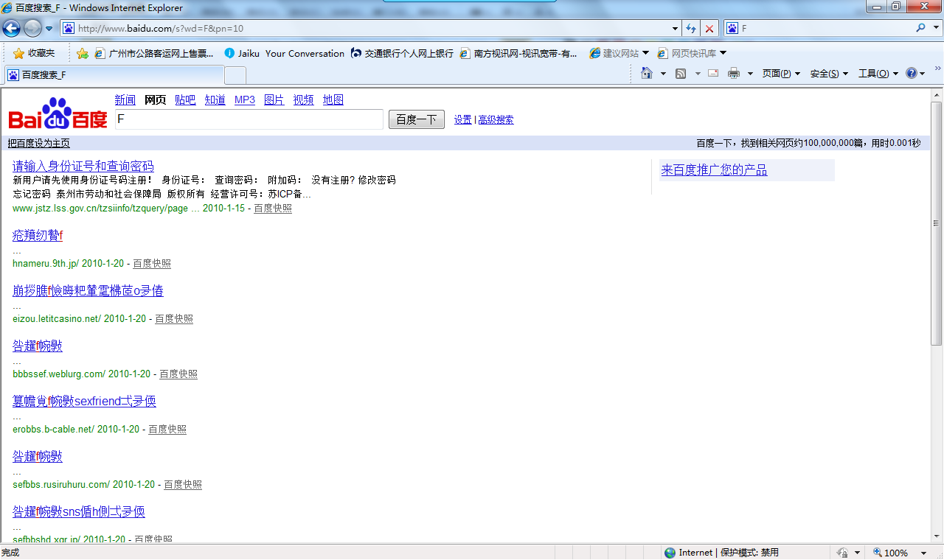Open the 南方视讯网 bookmark
The width and height of the screenshot is (944, 560).
point(519,53)
